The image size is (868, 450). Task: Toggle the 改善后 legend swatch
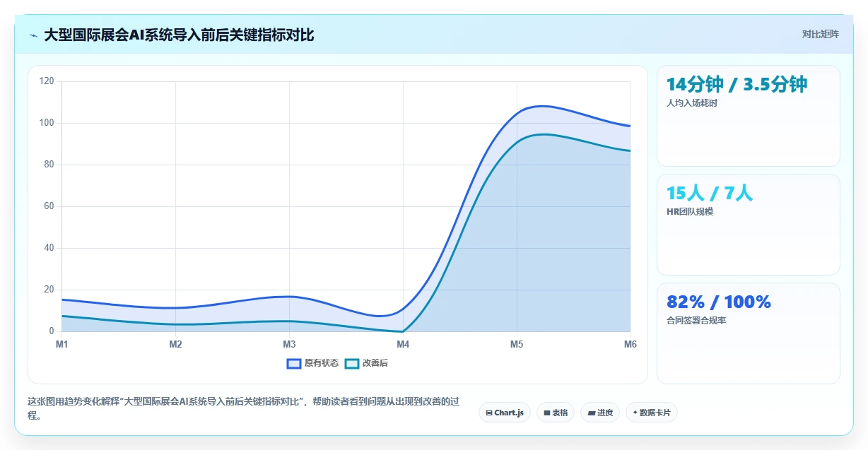(352, 363)
